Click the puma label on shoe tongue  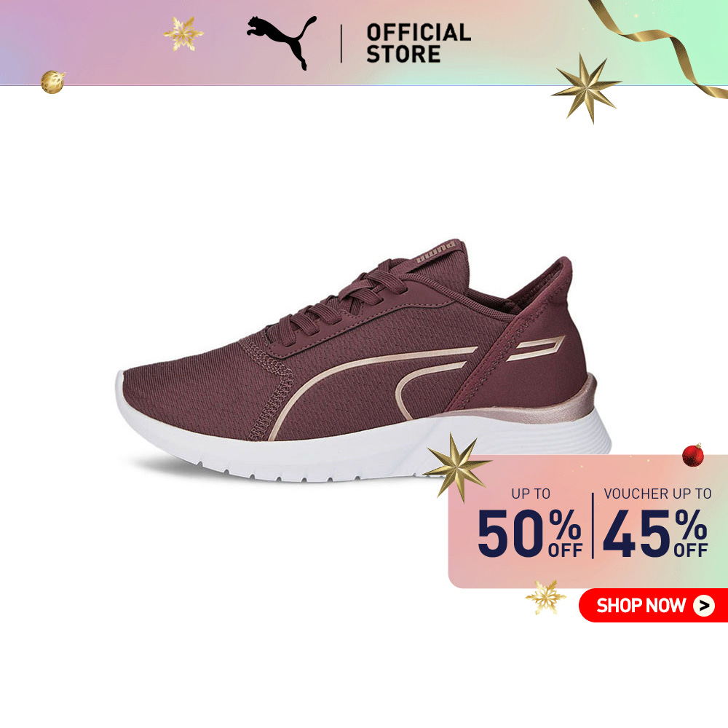435,253
